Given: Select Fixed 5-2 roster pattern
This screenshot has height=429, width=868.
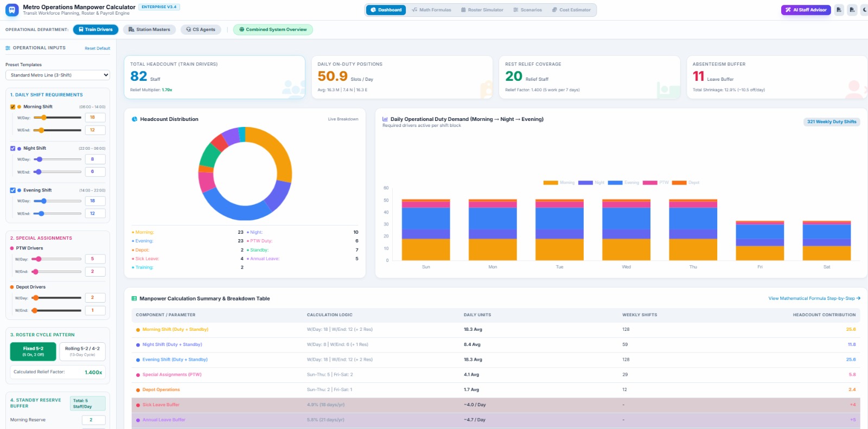Looking at the screenshot, I should [x=33, y=351].
